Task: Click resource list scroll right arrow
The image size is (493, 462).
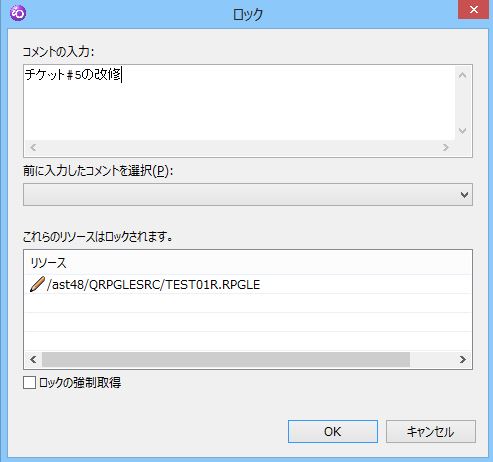Action: pos(463,359)
